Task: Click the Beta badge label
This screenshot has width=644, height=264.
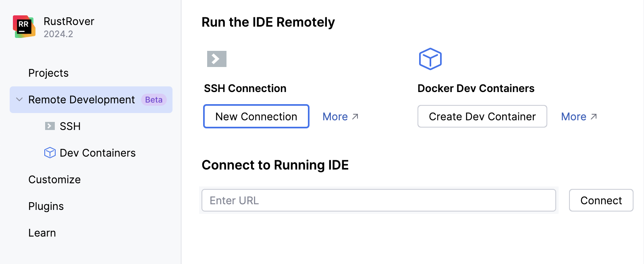Action: coord(154,100)
